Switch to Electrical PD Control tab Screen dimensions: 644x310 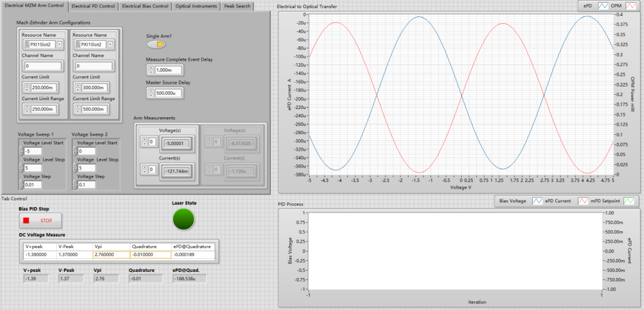tap(93, 7)
